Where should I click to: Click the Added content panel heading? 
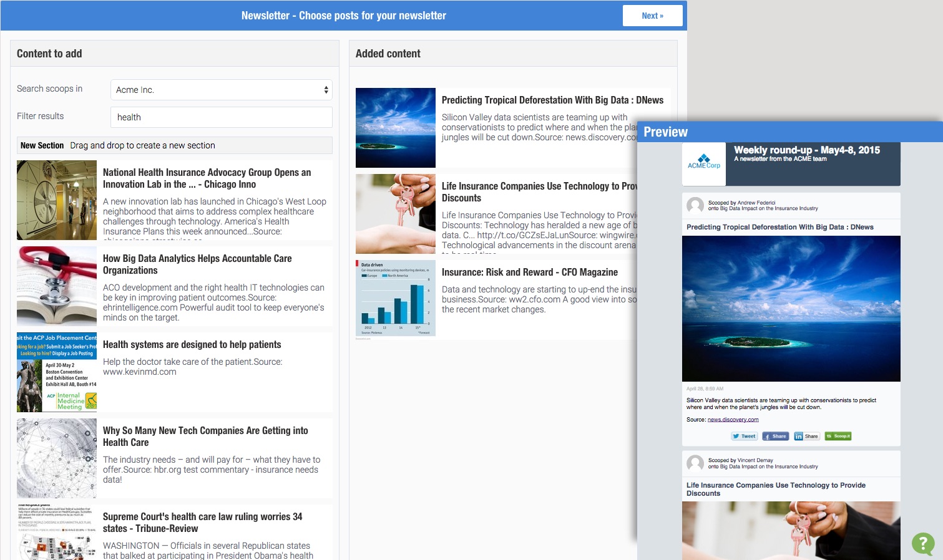click(x=388, y=54)
